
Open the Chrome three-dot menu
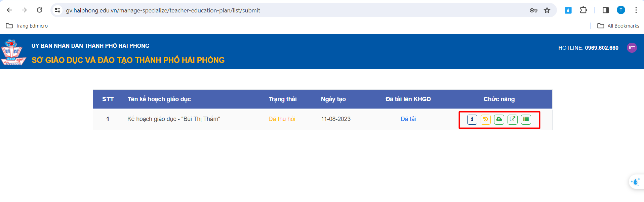636,10
